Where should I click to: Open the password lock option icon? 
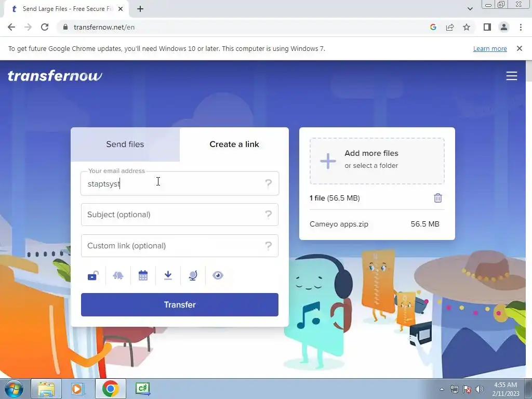[93, 275]
